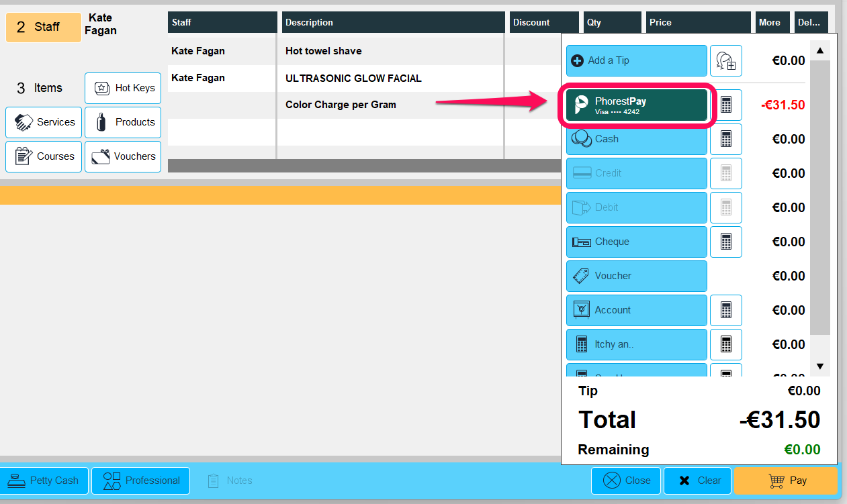Click Add a Tip button

tap(637, 60)
